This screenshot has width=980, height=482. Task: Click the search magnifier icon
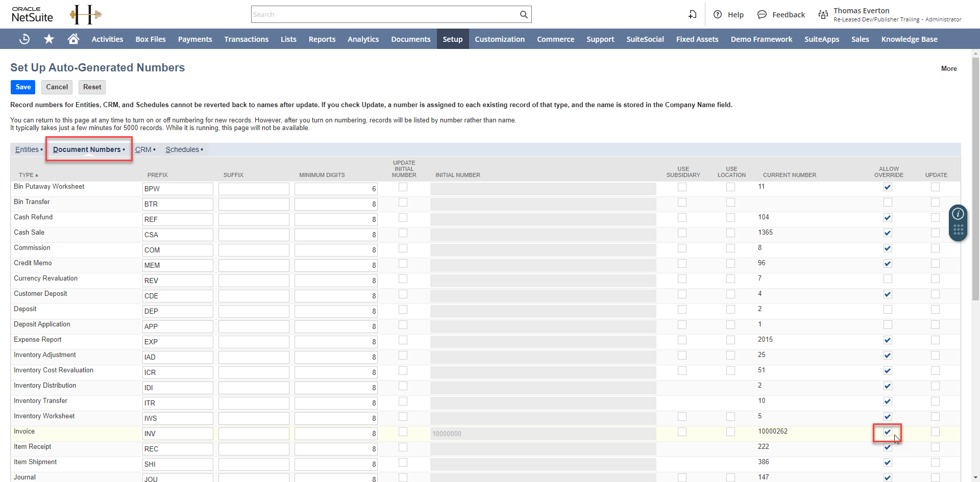click(x=523, y=14)
